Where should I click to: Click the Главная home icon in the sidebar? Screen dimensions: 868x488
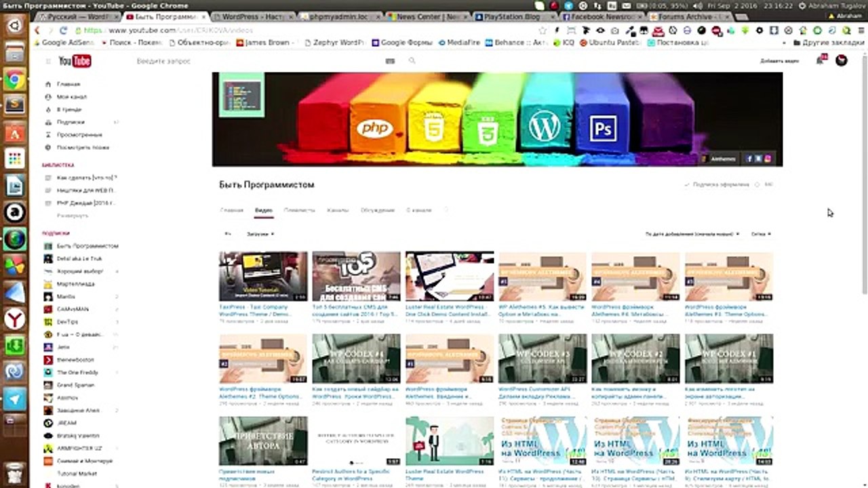48,84
